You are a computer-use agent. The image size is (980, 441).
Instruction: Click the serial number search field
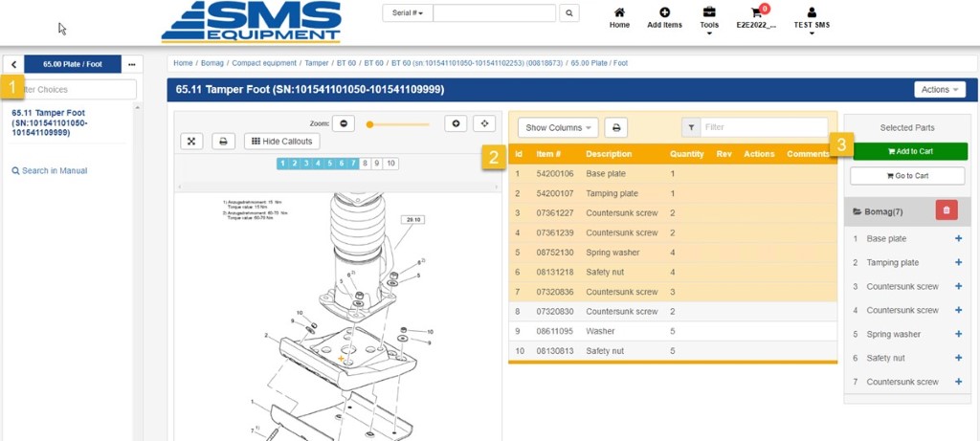(495, 12)
